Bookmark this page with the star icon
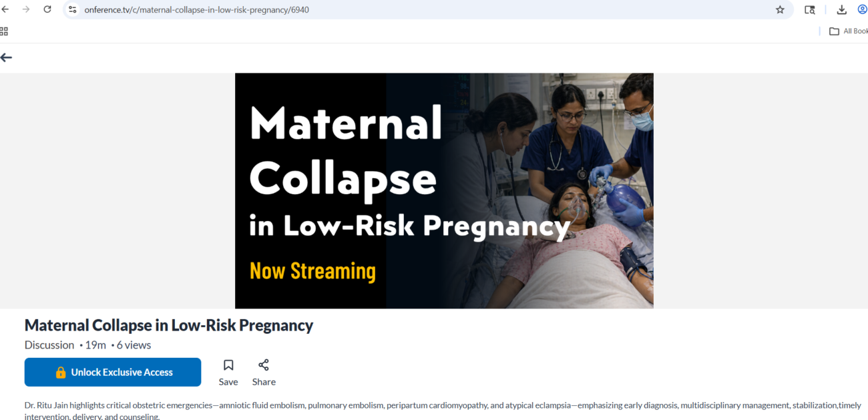The image size is (868, 420). 780,9
